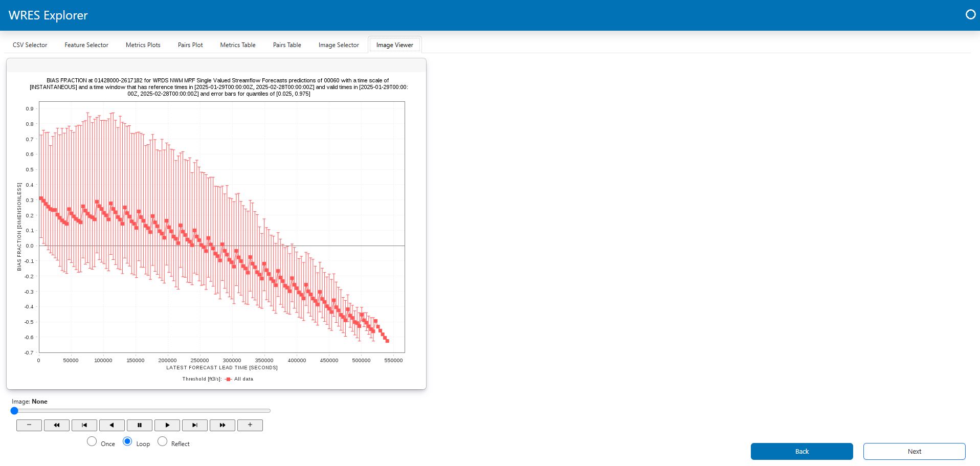Click the image frame slider handle
980x466 pixels.
pos(14,411)
